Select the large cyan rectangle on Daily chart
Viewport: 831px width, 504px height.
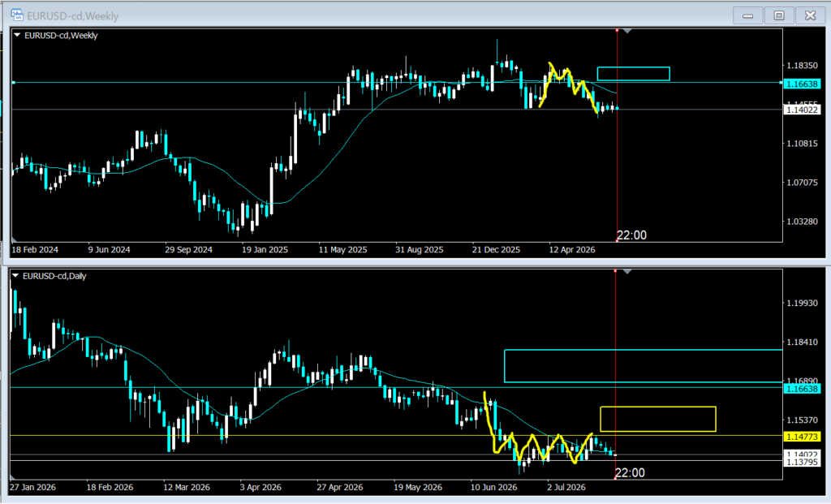644,366
